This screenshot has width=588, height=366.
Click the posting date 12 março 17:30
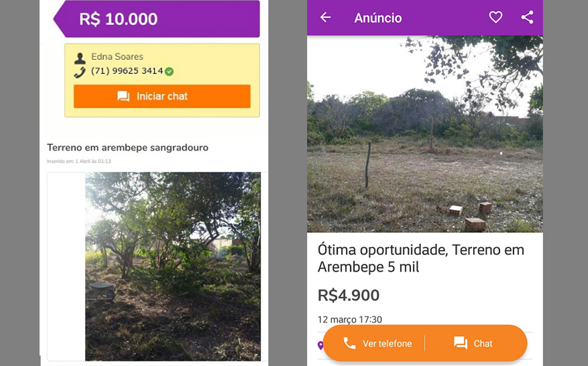(x=350, y=319)
